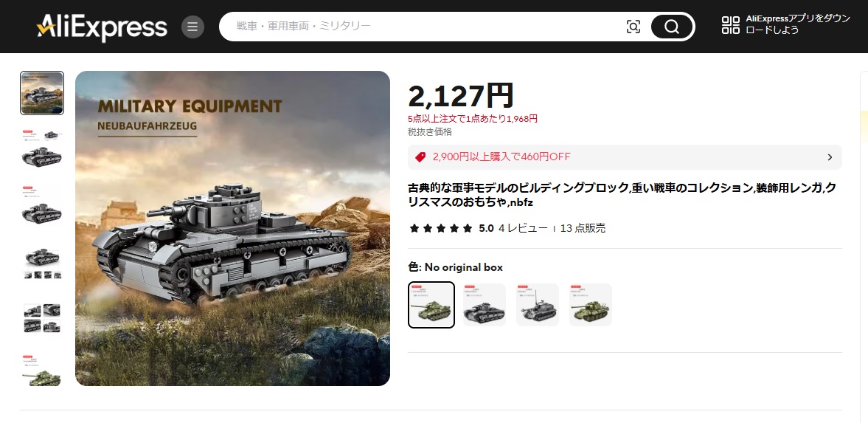Go to the AliExpress home logo
This screenshot has width=868, height=423.
[102, 27]
